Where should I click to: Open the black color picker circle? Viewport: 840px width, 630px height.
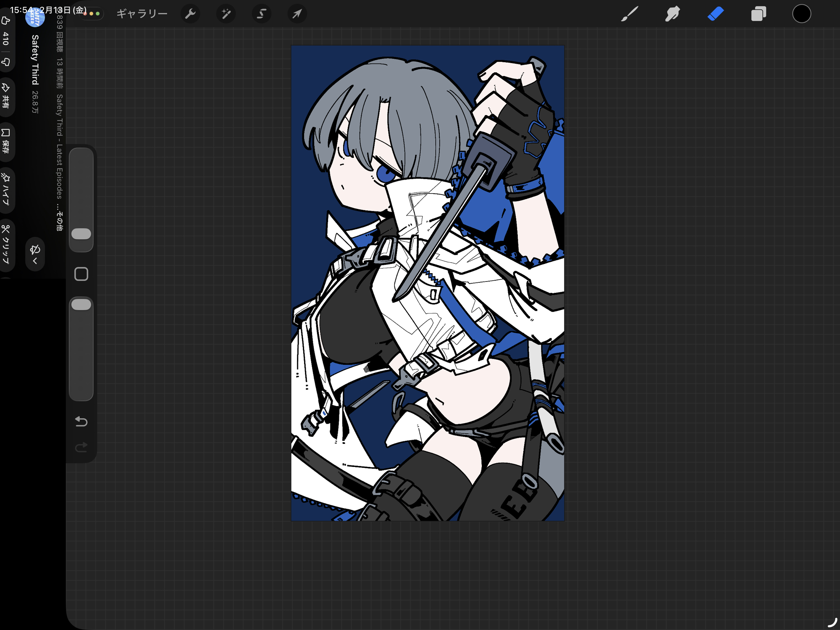point(801,14)
